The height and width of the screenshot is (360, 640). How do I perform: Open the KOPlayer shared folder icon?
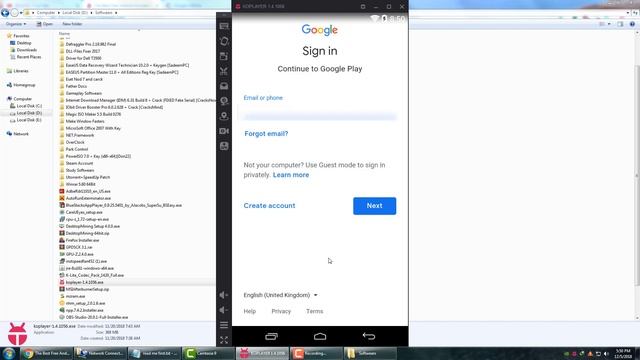coord(224,86)
